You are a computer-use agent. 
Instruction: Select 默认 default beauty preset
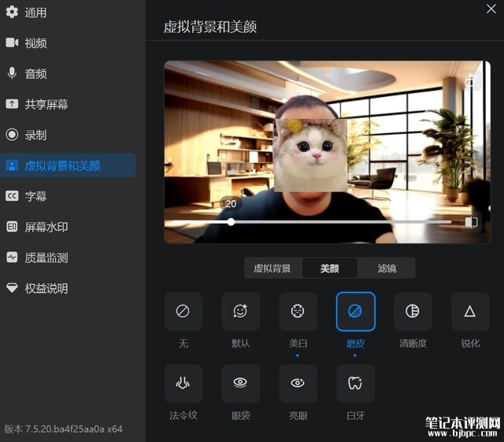pyautogui.click(x=241, y=311)
